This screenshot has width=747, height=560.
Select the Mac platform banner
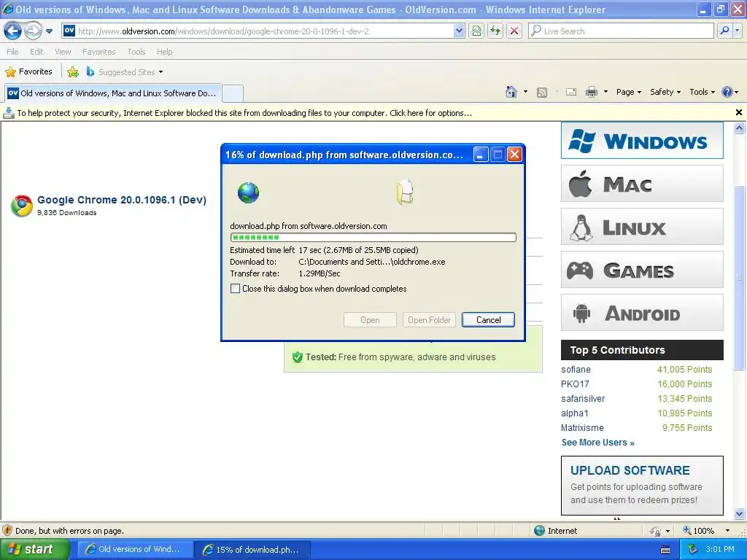[x=642, y=184]
